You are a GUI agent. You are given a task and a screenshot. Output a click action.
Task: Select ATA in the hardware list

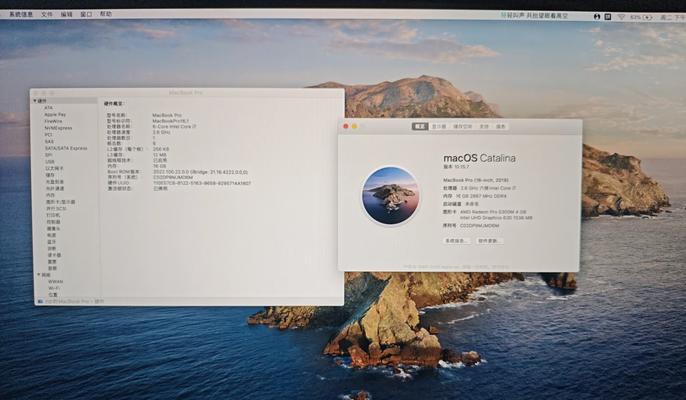48,108
